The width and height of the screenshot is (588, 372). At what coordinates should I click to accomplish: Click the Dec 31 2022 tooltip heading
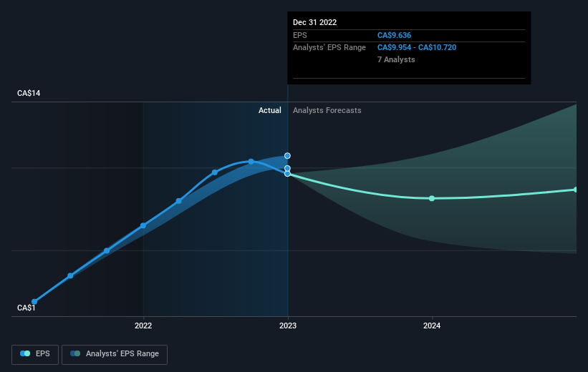pyautogui.click(x=314, y=22)
